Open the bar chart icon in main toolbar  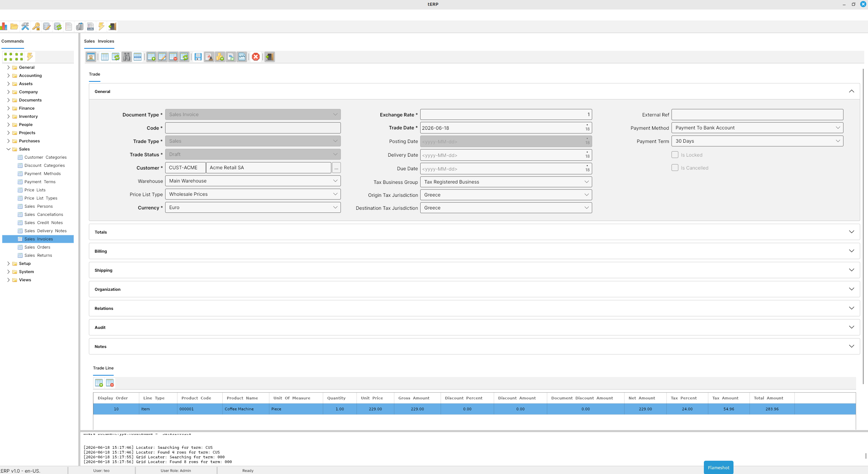[x=3, y=27]
